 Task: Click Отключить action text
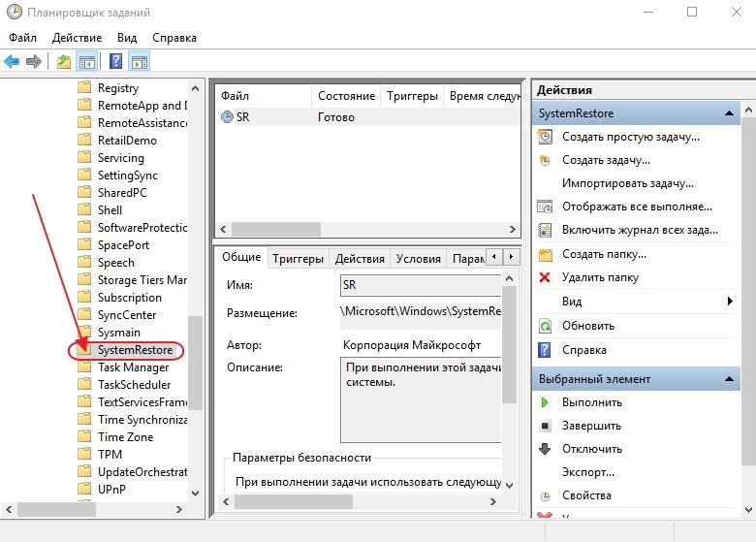591,449
